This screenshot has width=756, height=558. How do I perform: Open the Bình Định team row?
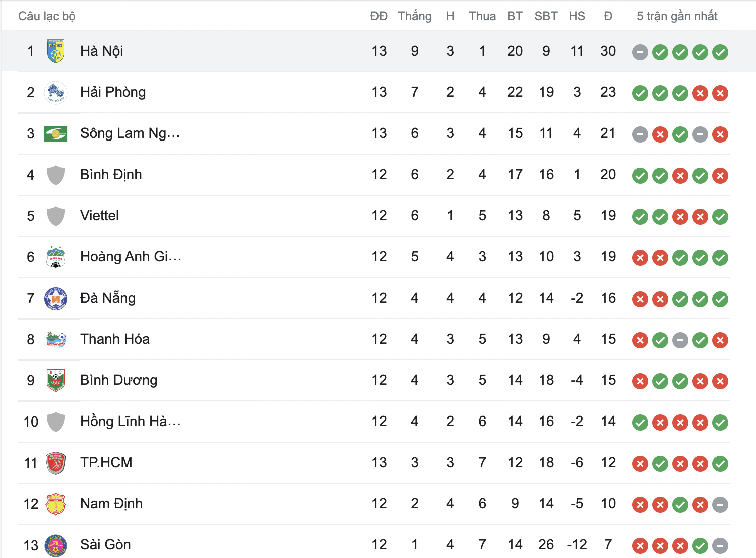click(111, 175)
